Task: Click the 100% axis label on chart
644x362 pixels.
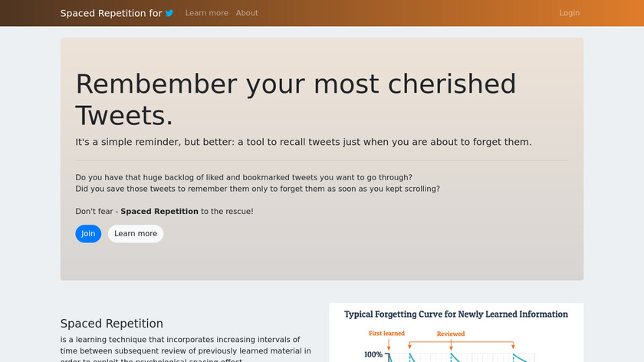Action: (x=373, y=354)
